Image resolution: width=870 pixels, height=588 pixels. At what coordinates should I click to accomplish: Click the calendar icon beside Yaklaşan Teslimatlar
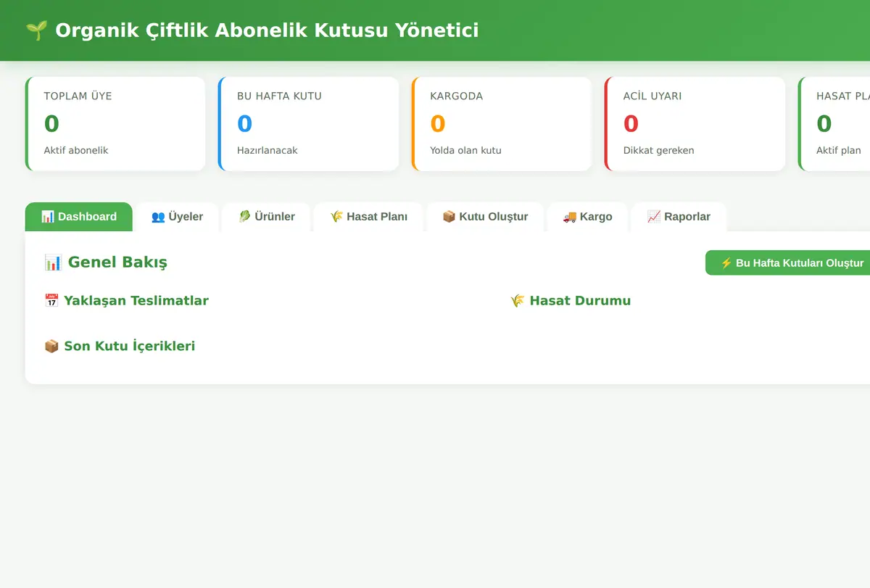(x=51, y=301)
